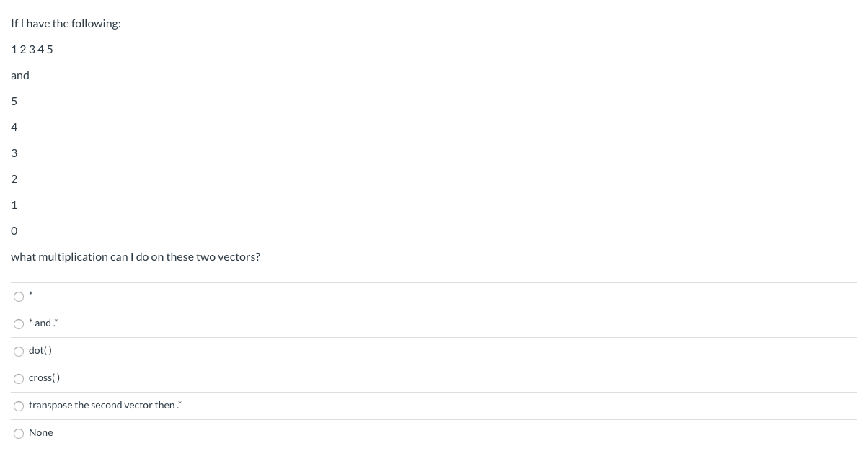Click the question "what multiplication can I do"
This screenshot has height=456, width=868.
[136, 257]
